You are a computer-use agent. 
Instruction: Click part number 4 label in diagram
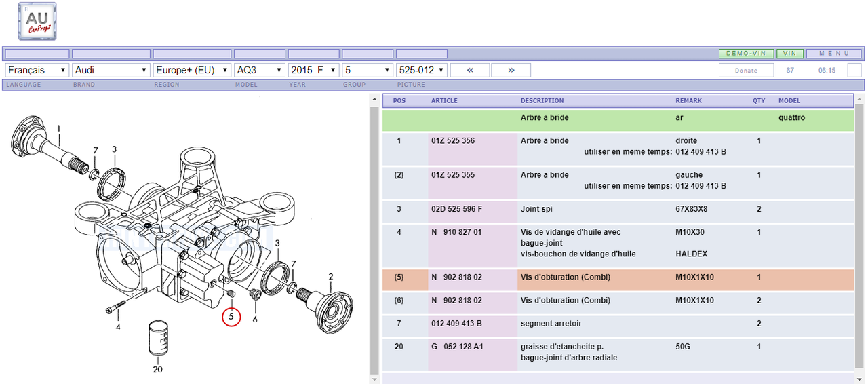pyautogui.click(x=118, y=327)
